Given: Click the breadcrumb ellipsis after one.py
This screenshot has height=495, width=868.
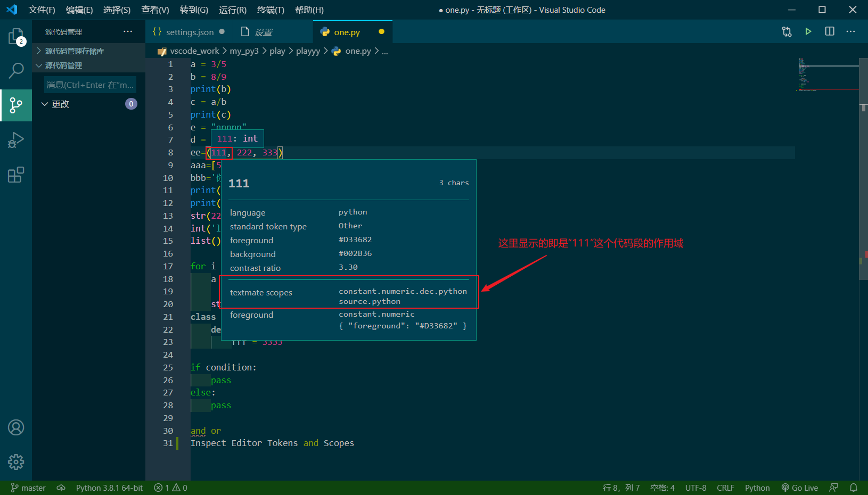Looking at the screenshot, I should [x=385, y=51].
